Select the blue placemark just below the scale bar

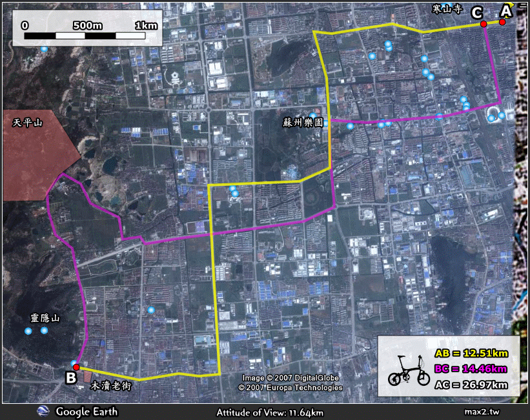click(x=44, y=48)
